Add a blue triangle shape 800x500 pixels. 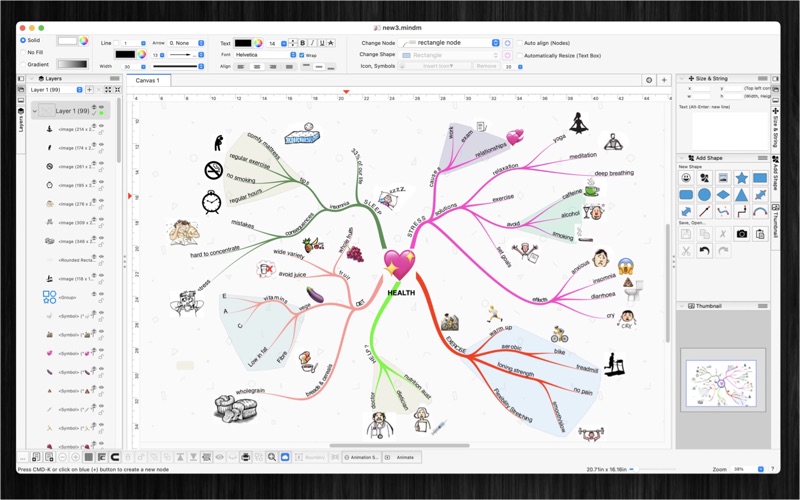click(x=741, y=195)
